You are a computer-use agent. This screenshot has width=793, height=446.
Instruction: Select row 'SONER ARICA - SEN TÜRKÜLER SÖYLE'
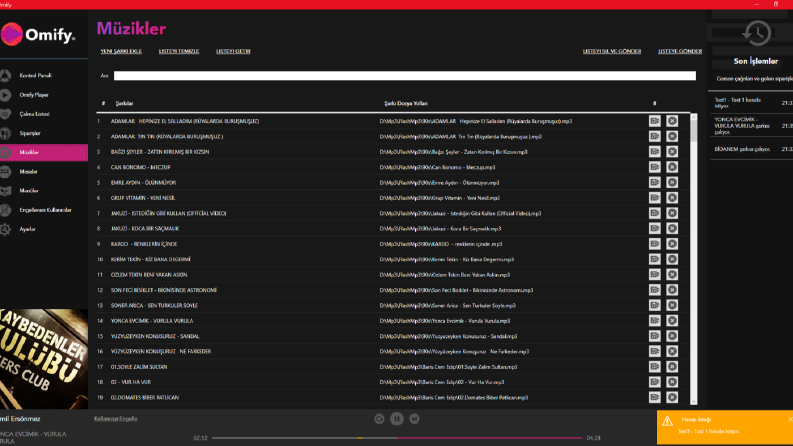pos(393,305)
